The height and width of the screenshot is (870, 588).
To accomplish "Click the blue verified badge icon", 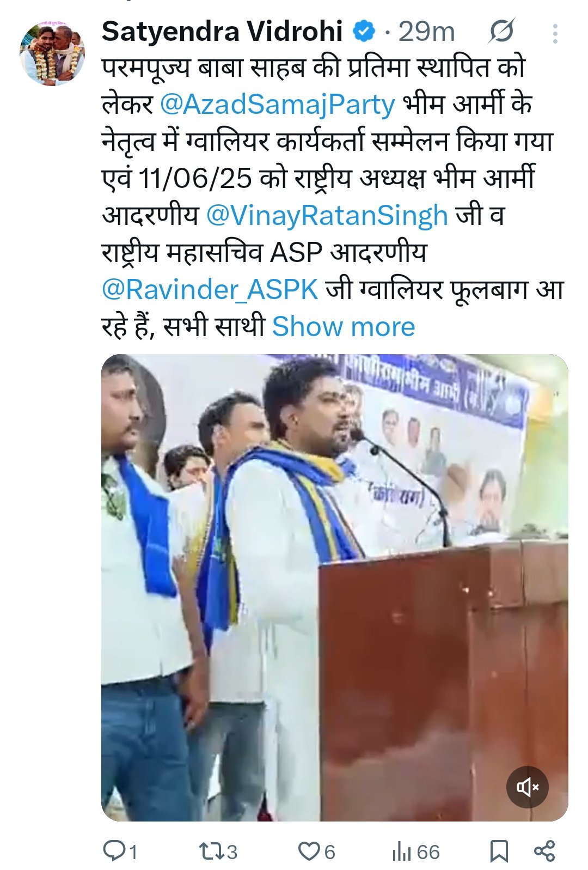I will (364, 31).
